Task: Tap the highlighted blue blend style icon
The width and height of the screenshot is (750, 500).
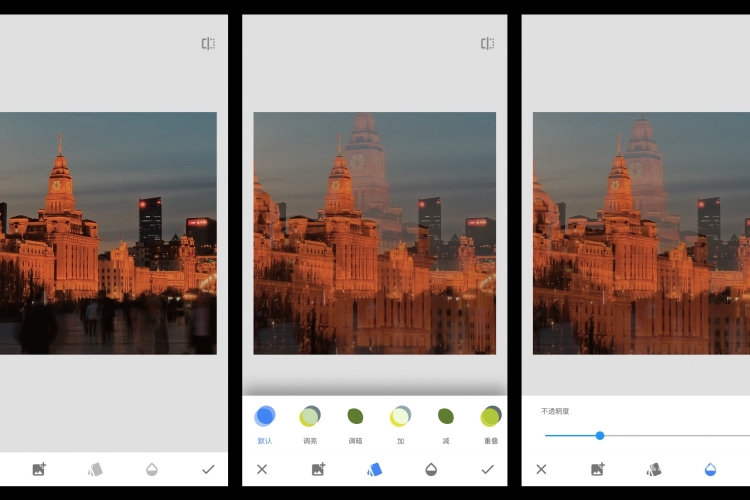Action: click(375, 469)
